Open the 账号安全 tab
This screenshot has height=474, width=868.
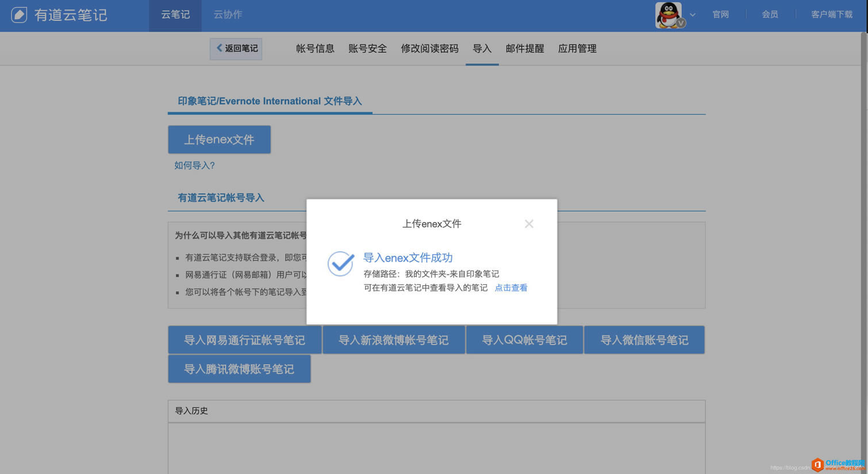pos(367,49)
